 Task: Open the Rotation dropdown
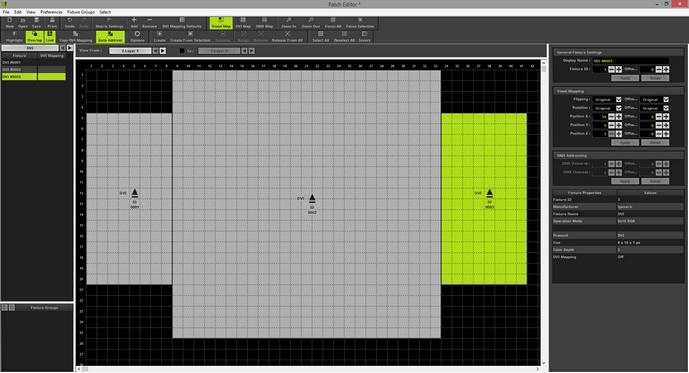[607, 108]
